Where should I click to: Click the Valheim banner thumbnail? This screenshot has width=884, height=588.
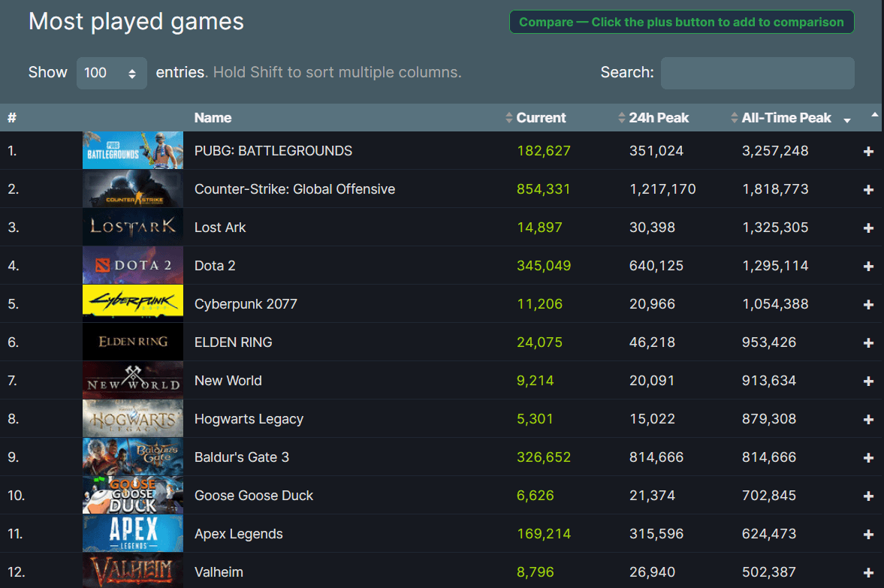click(133, 571)
